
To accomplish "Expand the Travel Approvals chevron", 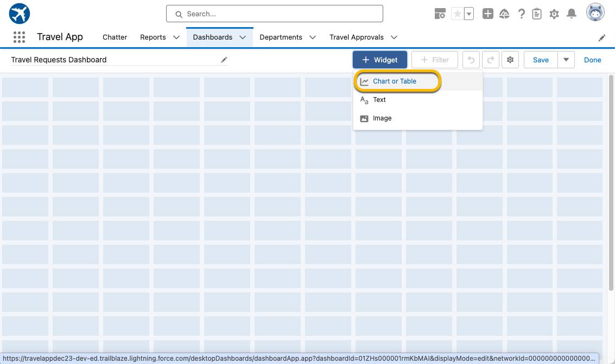I will point(394,37).
